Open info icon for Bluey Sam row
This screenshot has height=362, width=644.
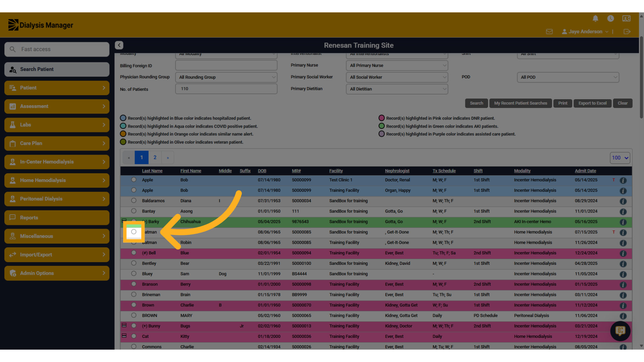[x=623, y=274]
